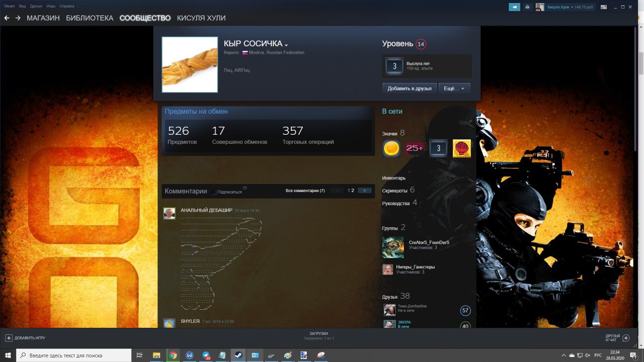Click 357 Торговых операций count
The height and width of the screenshot is (362, 644).
coord(308,135)
